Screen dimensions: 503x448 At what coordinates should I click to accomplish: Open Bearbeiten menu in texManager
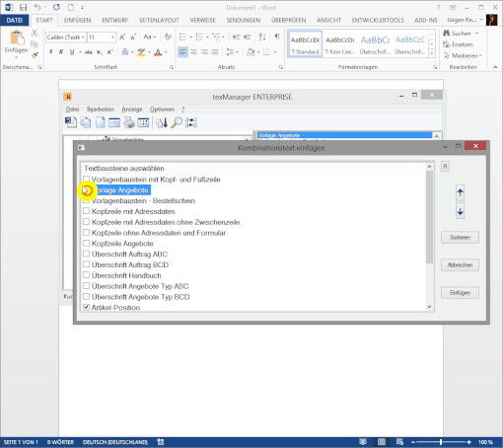(x=101, y=110)
